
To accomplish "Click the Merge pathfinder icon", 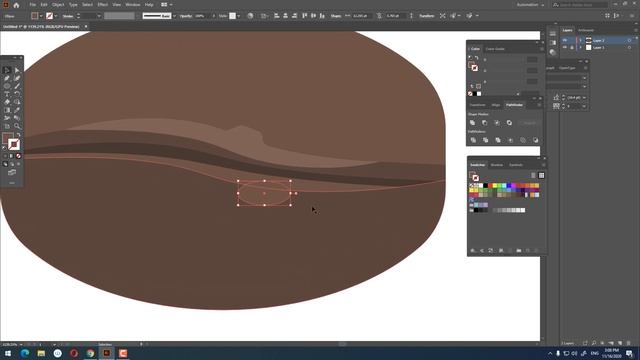I will pyautogui.click(x=498, y=140).
